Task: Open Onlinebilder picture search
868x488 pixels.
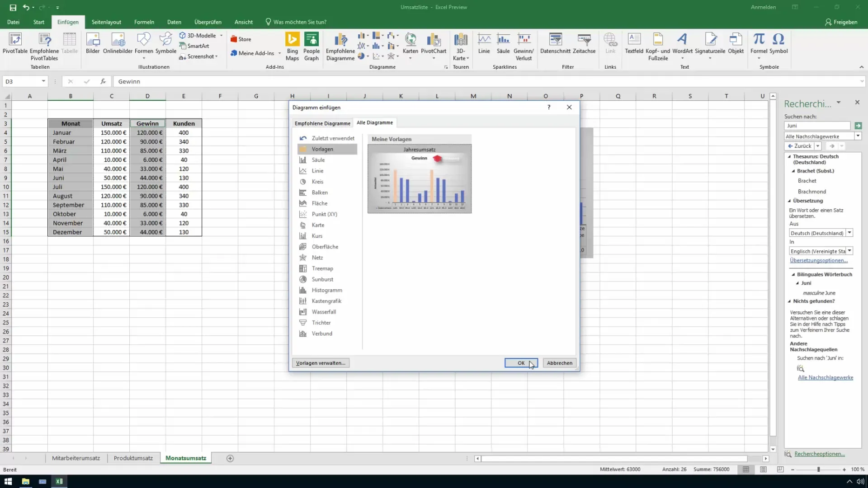Action: [x=118, y=43]
